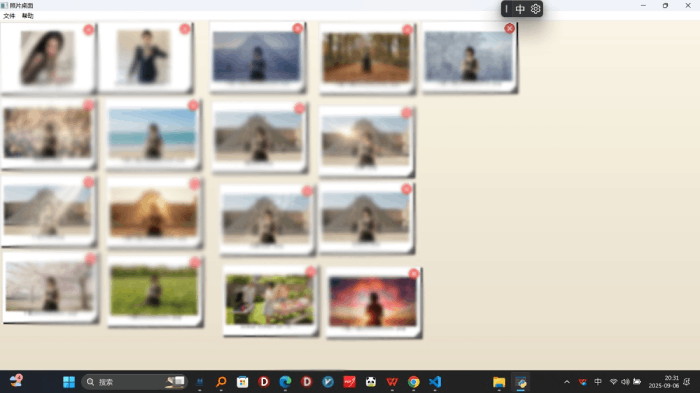The image size is (700, 393).
Task: Remove the red sunset sky photo
Action: (x=414, y=273)
